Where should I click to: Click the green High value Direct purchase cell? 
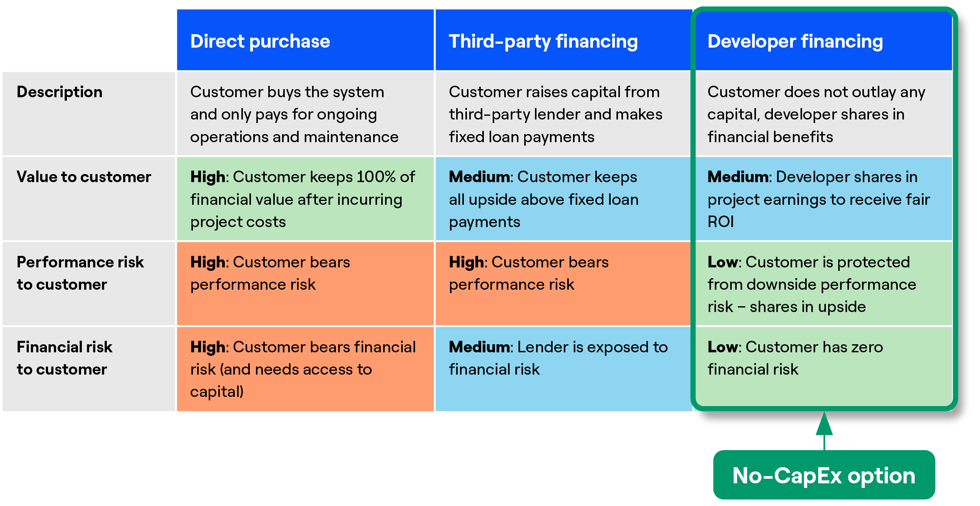[x=305, y=199]
